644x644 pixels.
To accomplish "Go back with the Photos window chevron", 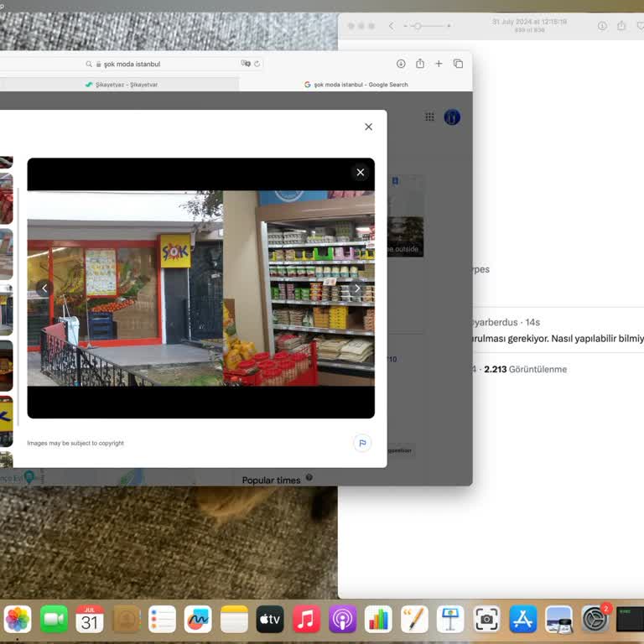I will click(x=391, y=26).
